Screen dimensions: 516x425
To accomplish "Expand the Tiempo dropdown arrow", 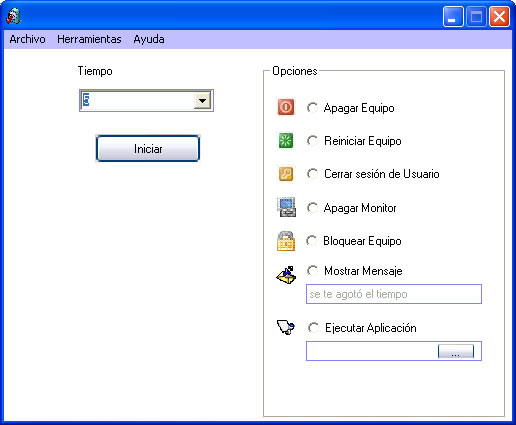I will tap(202, 100).
